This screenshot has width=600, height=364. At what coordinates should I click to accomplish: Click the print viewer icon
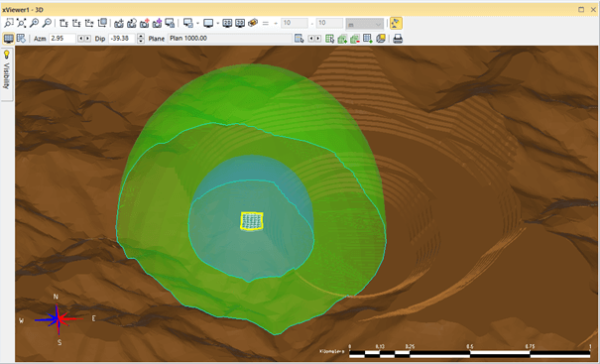coord(398,39)
